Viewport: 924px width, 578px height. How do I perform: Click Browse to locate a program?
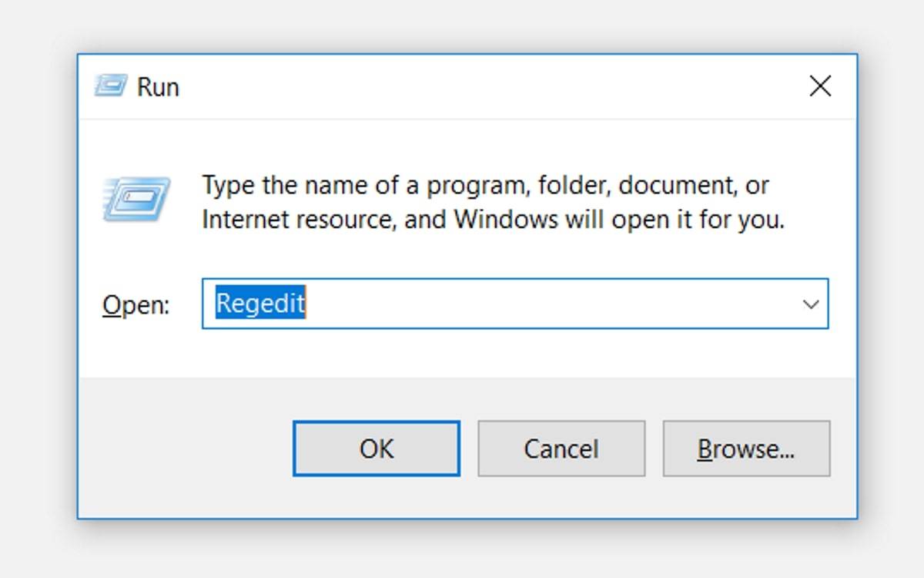pyautogui.click(x=745, y=449)
